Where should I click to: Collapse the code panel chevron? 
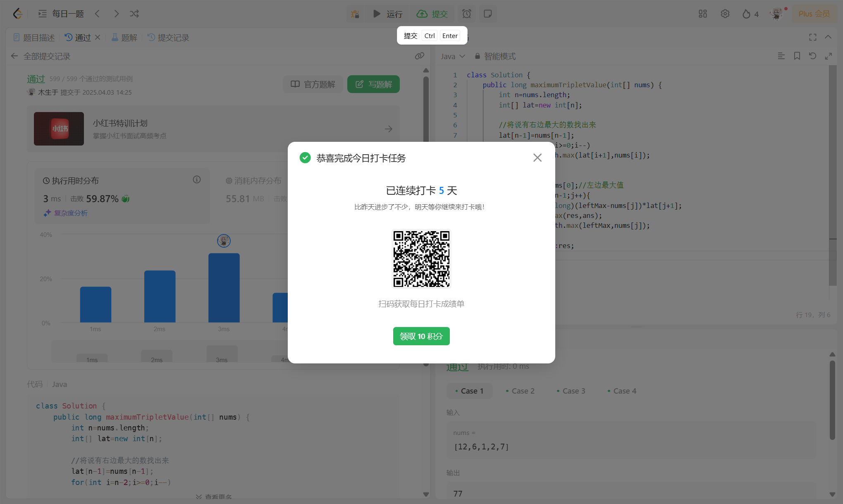828,37
